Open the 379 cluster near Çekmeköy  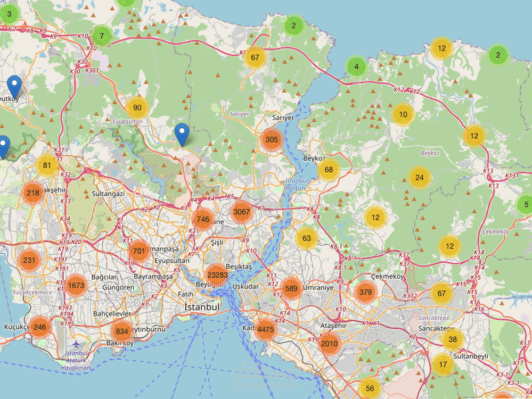pyautogui.click(x=365, y=292)
